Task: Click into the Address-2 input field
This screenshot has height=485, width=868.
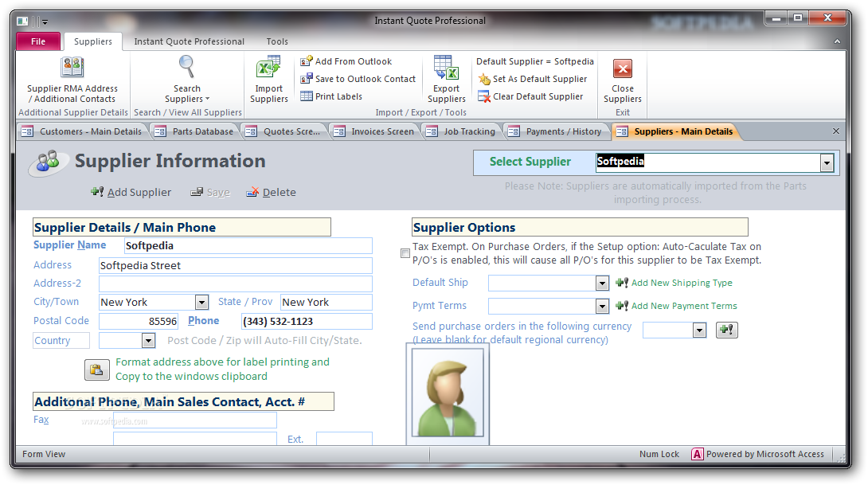Action: pos(235,284)
